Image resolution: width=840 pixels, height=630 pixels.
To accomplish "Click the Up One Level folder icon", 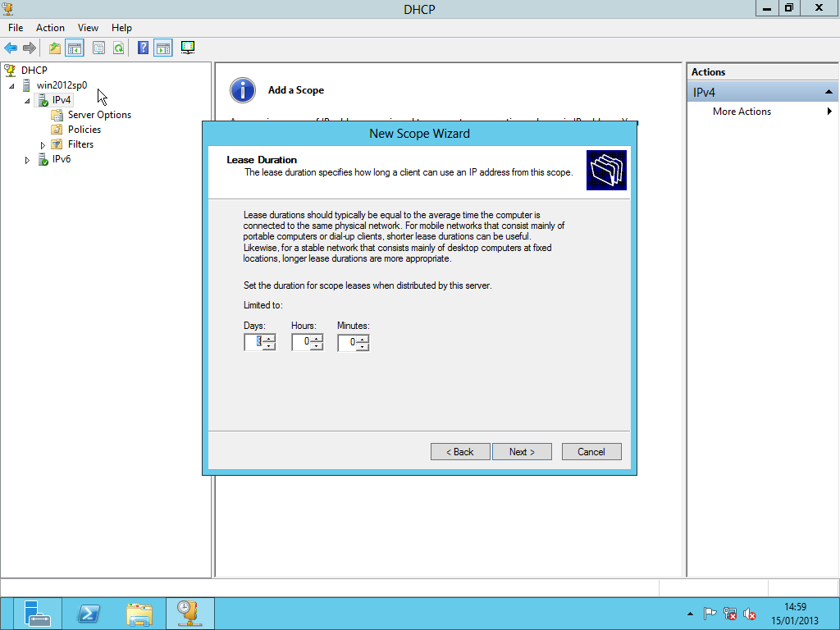I will tap(55, 48).
